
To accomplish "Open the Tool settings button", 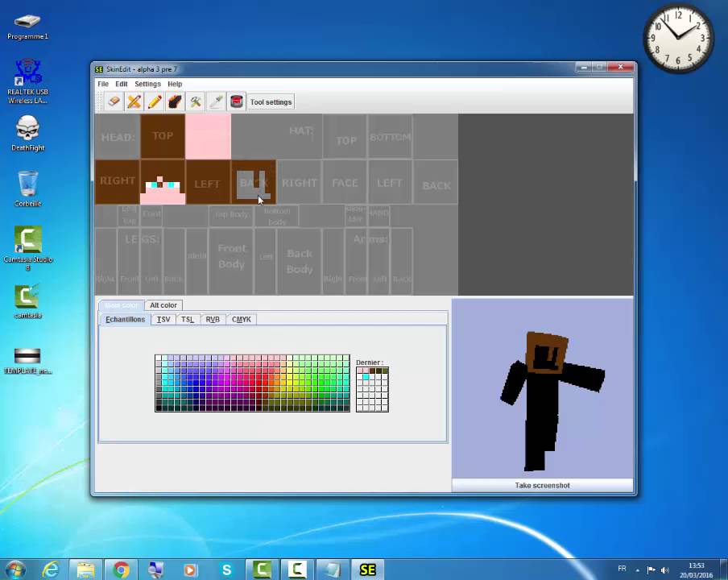I will 271,102.
